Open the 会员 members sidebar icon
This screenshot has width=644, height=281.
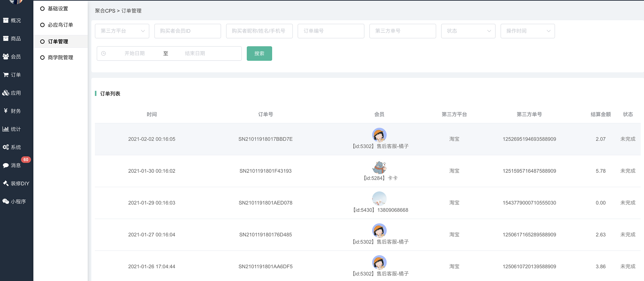coord(6,57)
